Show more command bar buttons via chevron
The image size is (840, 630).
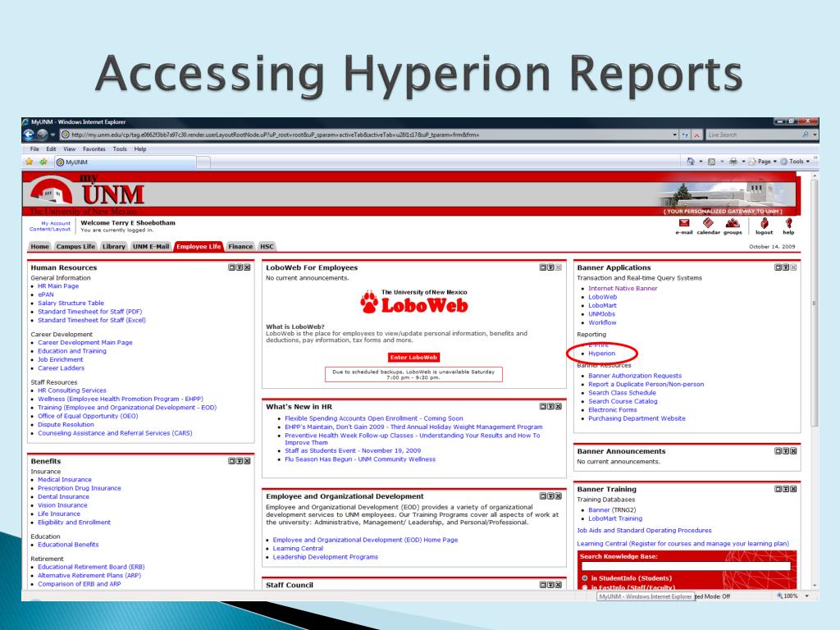(815, 158)
